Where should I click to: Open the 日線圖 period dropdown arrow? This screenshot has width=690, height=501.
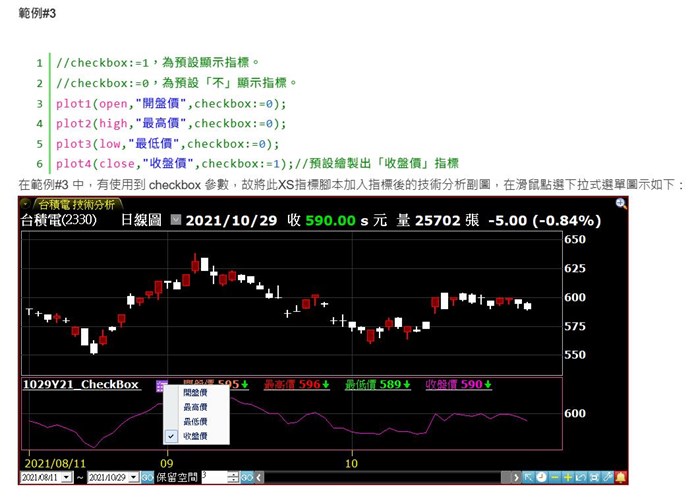176,219
